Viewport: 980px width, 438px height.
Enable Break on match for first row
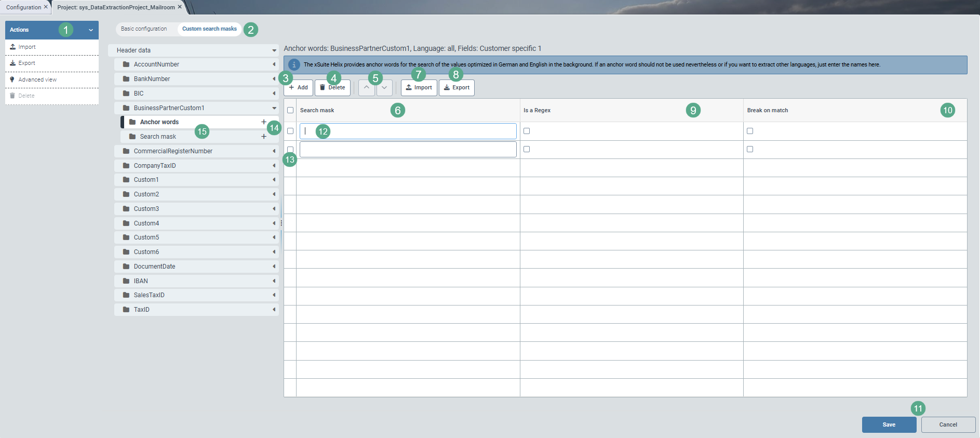tap(750, 131)
